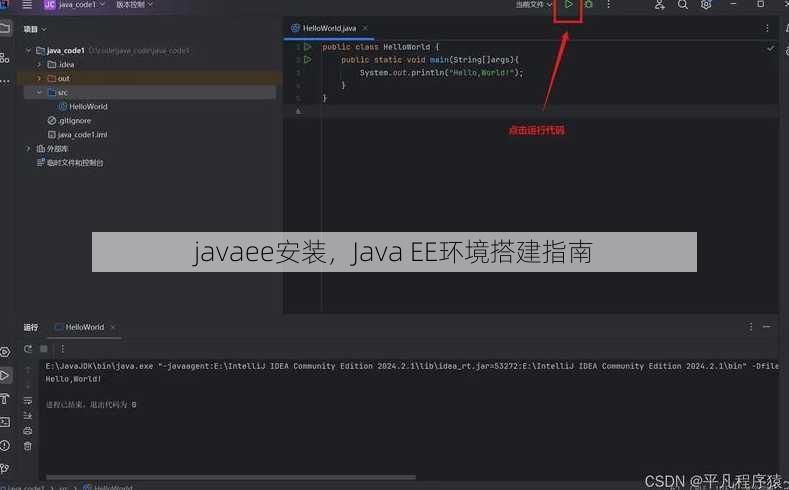
Task: Open Run panel options three-dot menu
Action: (750, 327)
